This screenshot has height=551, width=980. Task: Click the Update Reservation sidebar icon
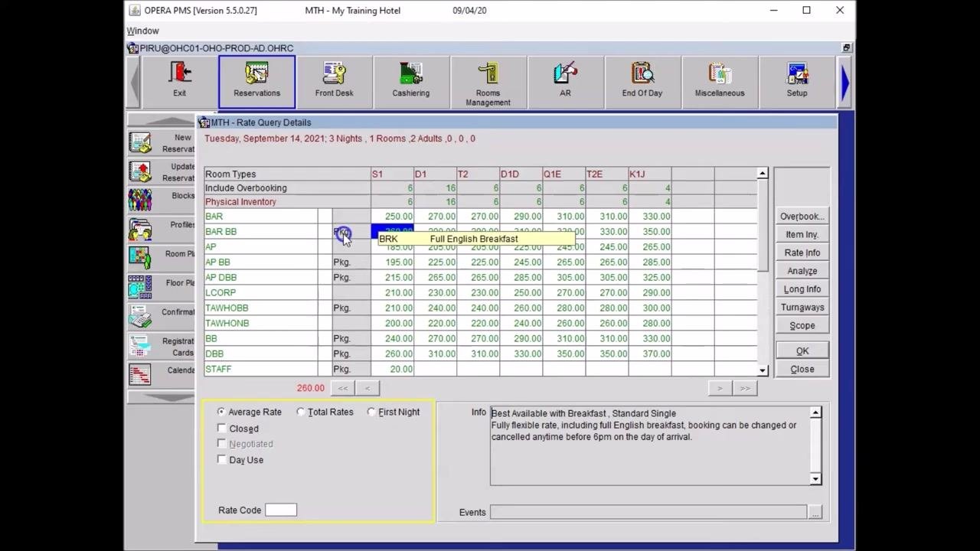click(140, 172)
